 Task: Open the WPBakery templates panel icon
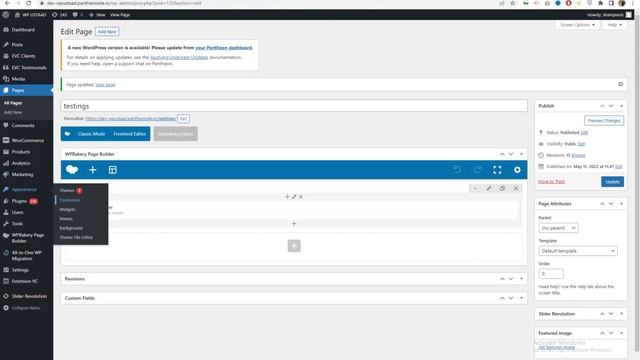point(113,170)
